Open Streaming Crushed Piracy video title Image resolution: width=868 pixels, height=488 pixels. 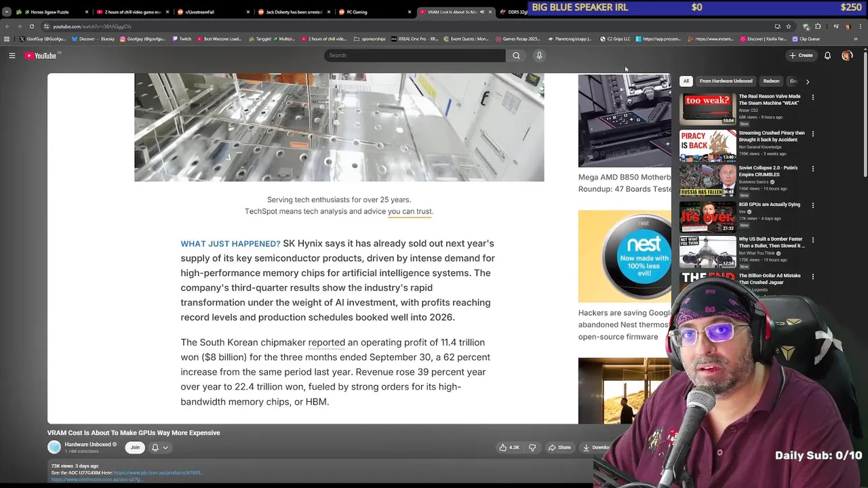click(x=772, y=136)
